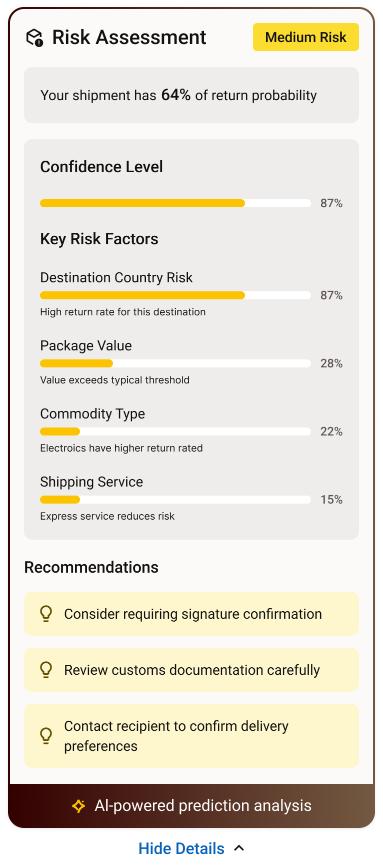
Task: Click the lightbulb icon beside signature confirmation
Action: click(46, 614)
